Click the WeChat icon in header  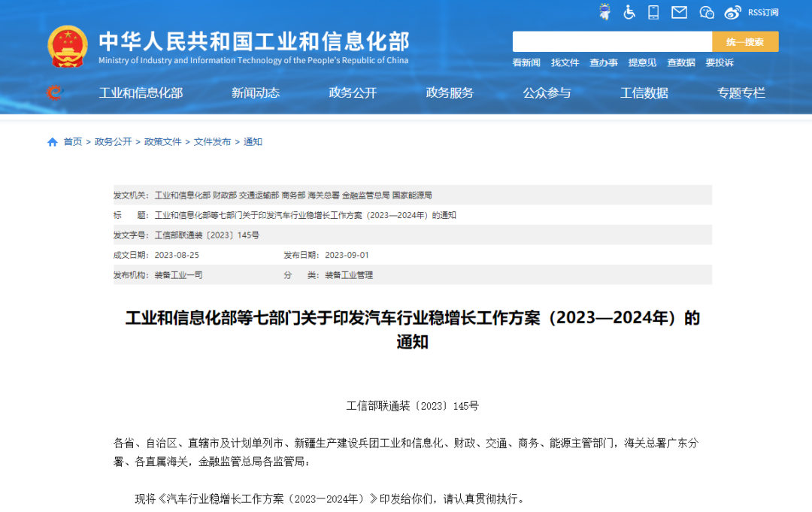click(x=706, y=12)
